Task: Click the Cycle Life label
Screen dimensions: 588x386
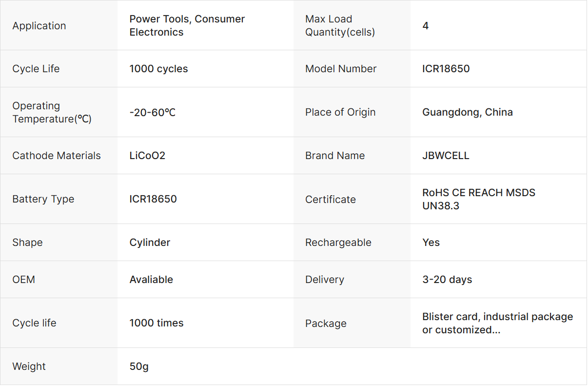Action: [x=36, y=69]
